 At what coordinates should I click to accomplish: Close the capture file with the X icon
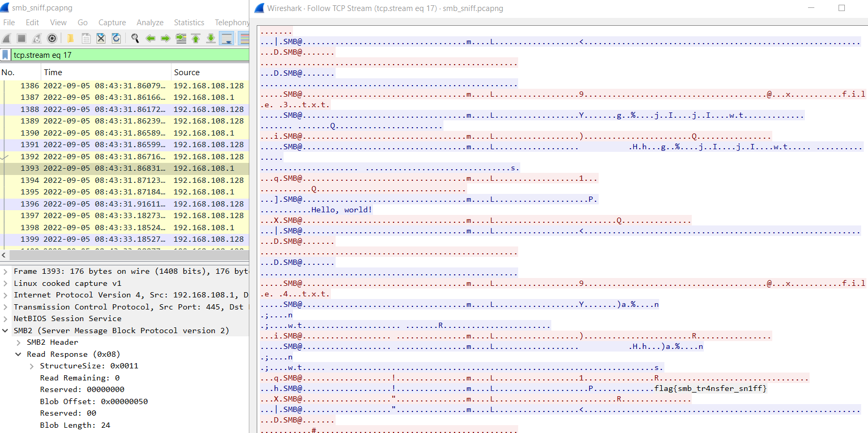tap(101, 38)
